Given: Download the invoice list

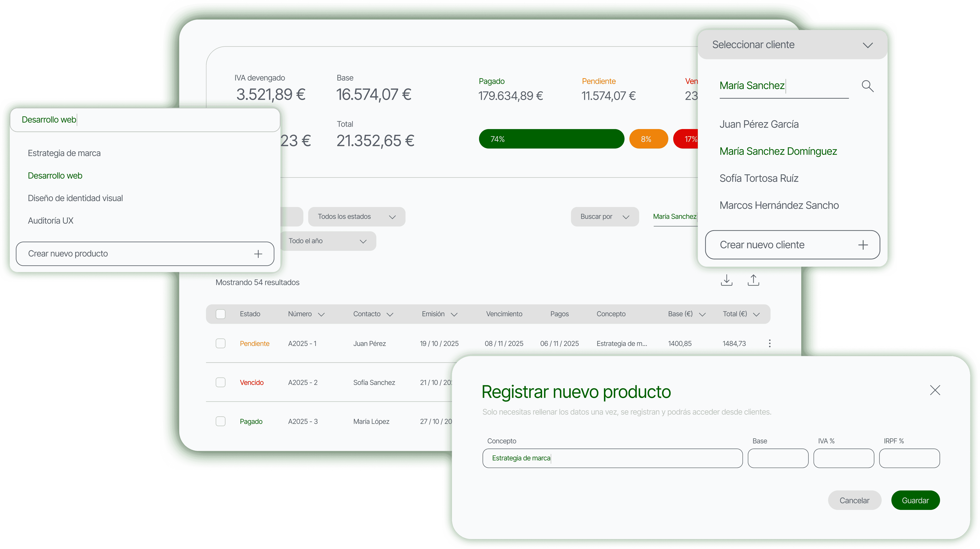Looking at the screenshot, I should (727, 280).
